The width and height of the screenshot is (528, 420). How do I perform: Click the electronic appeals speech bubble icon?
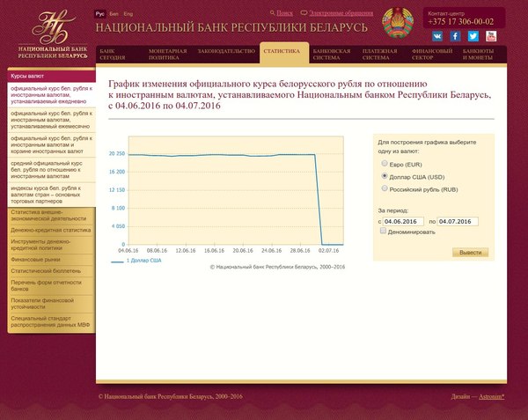click(x=304, y=13)
